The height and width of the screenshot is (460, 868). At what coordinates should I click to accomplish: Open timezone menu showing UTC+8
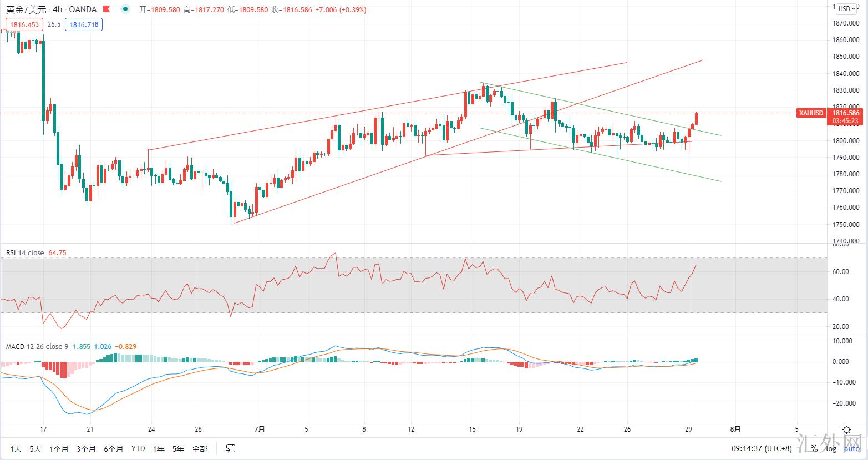click(761, 448)
